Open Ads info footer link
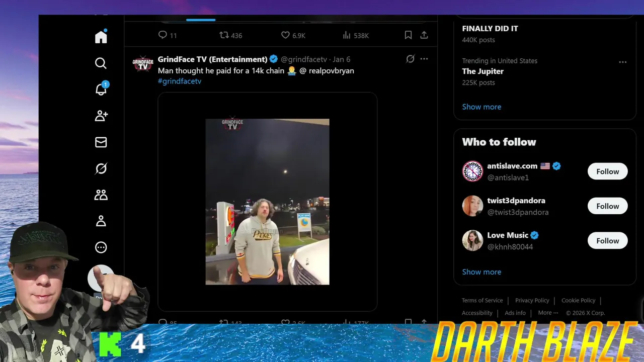 [x=515, y=313]
